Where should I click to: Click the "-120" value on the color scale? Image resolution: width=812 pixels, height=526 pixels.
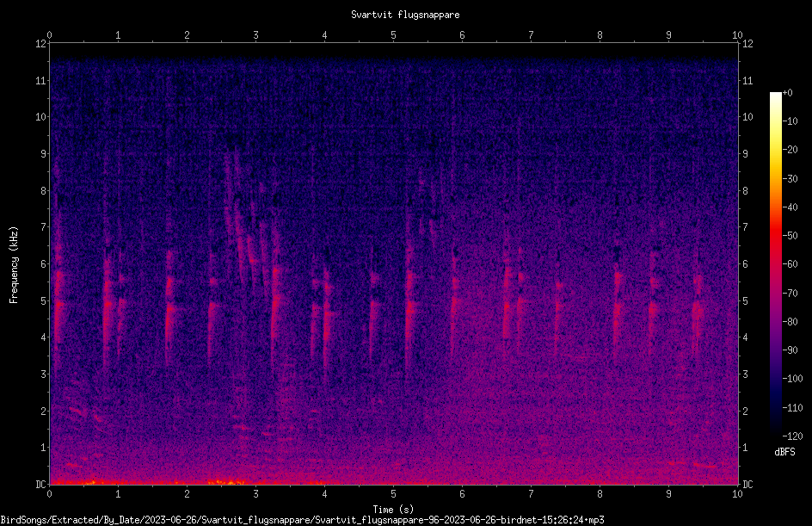pos(793,436)
